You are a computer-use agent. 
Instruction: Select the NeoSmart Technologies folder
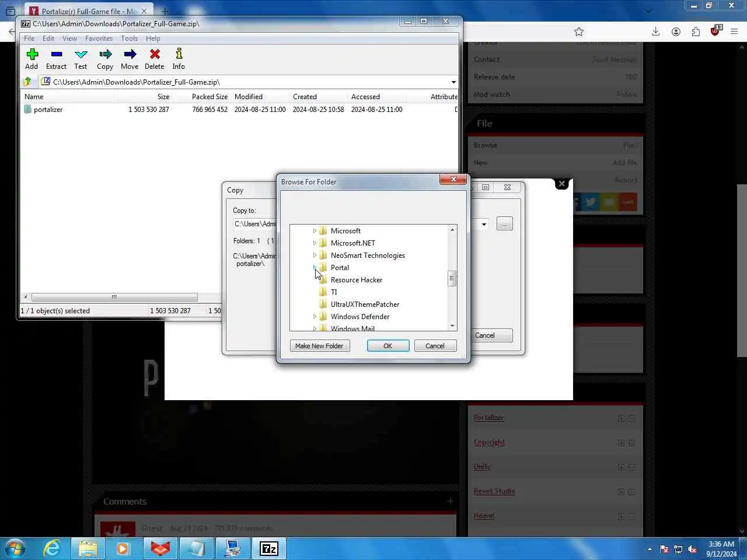click(x=368, y=256)
